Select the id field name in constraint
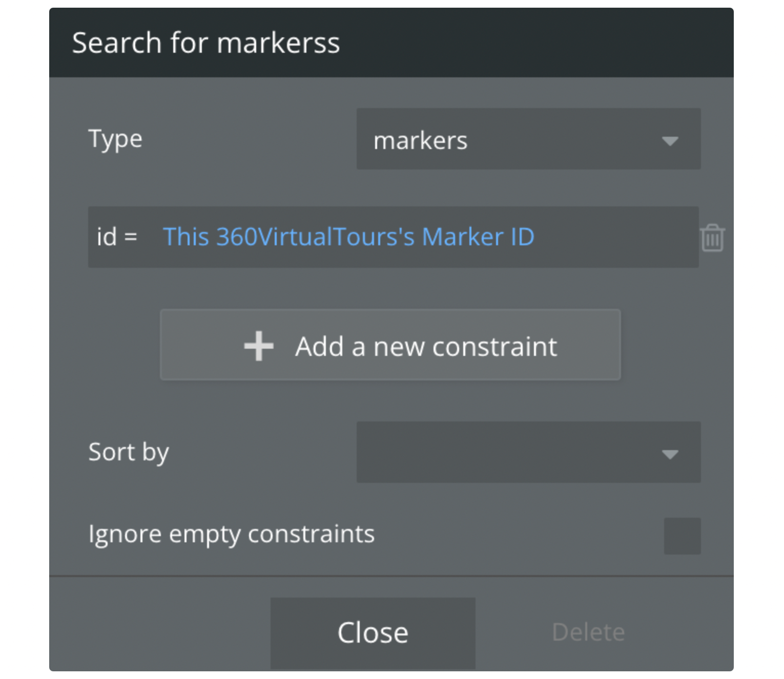The width and height of the screenshot is (784, 679). click(107, 237)
